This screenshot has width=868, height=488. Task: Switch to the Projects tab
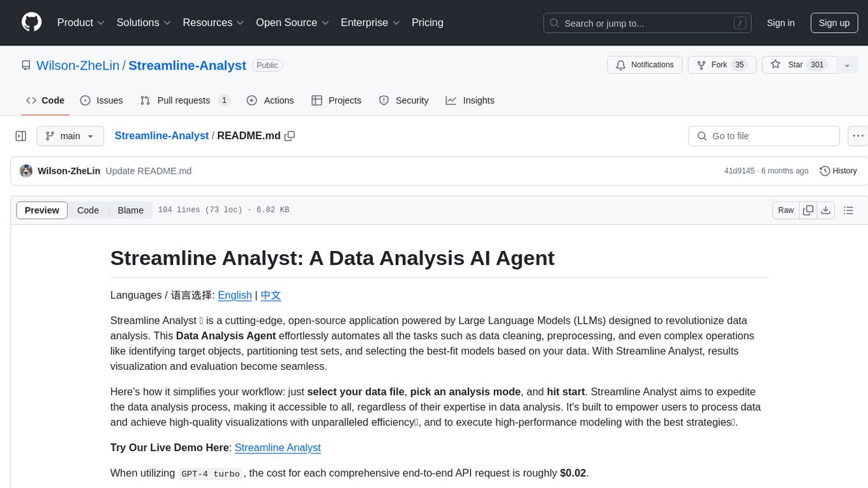click(x=336, y=100)
